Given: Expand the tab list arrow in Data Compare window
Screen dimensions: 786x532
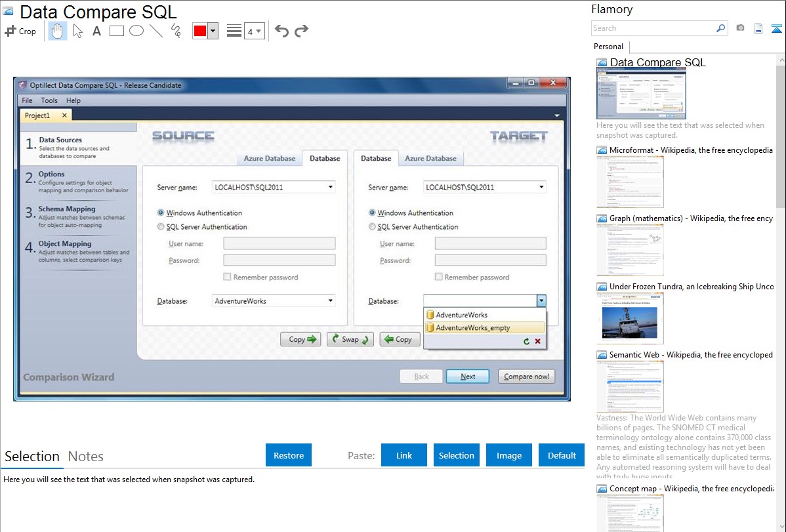Looking at the screenshot, I should (557, 116).
